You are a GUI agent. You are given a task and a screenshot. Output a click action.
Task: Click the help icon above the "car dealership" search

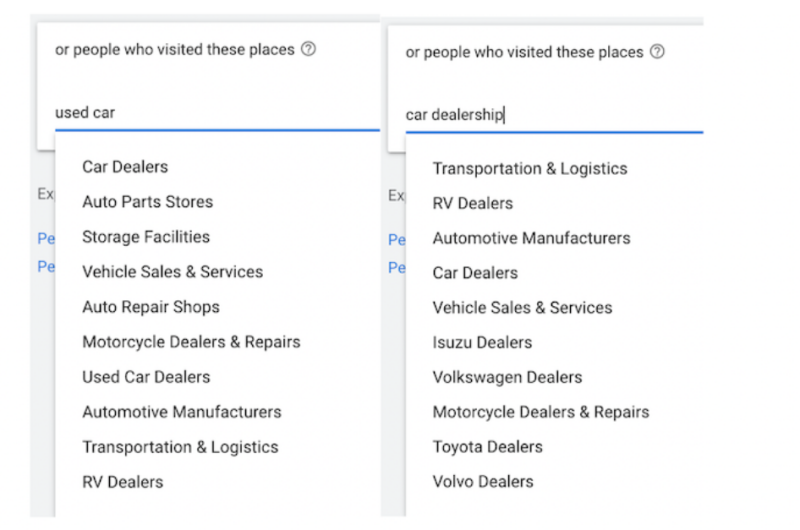(657, 52)
